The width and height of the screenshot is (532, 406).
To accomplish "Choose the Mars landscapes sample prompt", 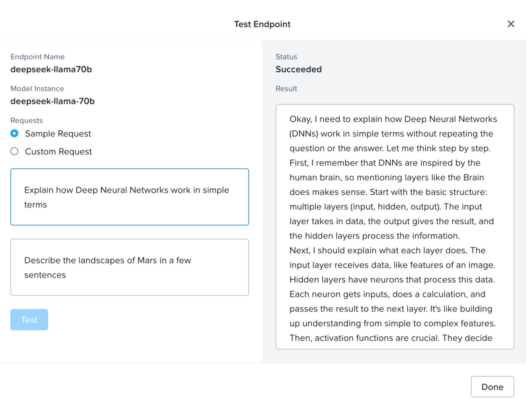I will click(x=129, y=267).
